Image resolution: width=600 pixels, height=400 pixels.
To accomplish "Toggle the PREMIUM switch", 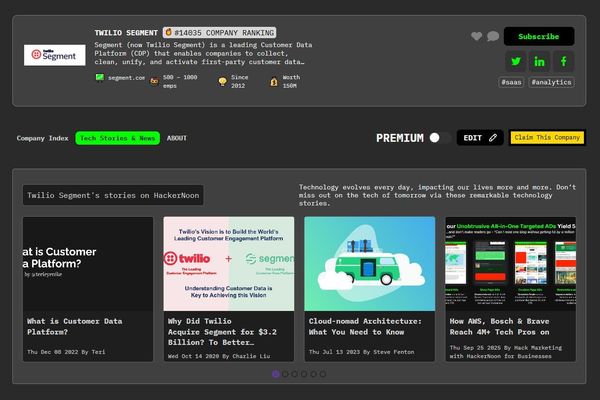I will pos(439,138).
